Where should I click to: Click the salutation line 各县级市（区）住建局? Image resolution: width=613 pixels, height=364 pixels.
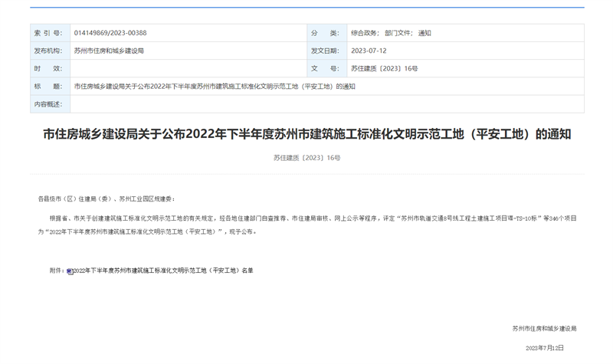107,198
